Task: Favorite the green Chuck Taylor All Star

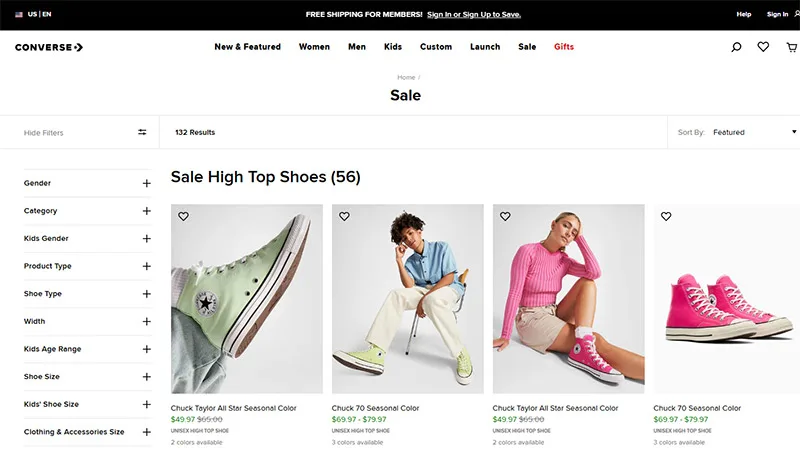Action: 183,216
